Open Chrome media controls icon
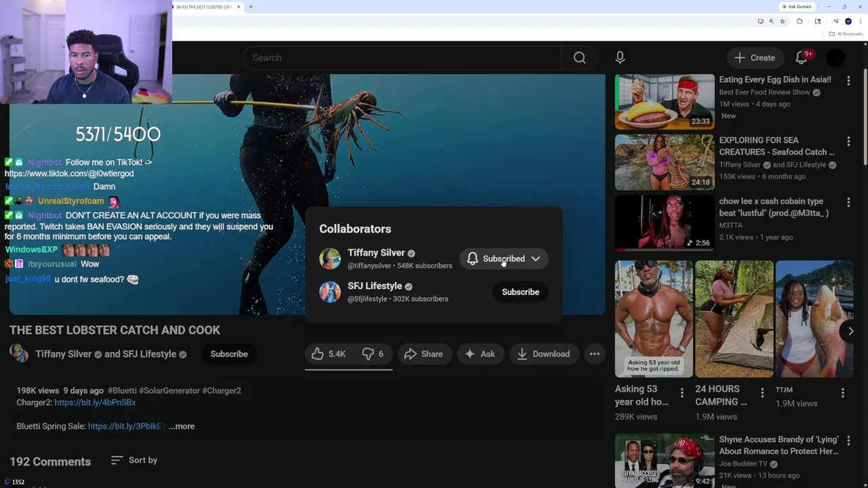The width and height of the screenshot is (868, 488). point(836,21)
